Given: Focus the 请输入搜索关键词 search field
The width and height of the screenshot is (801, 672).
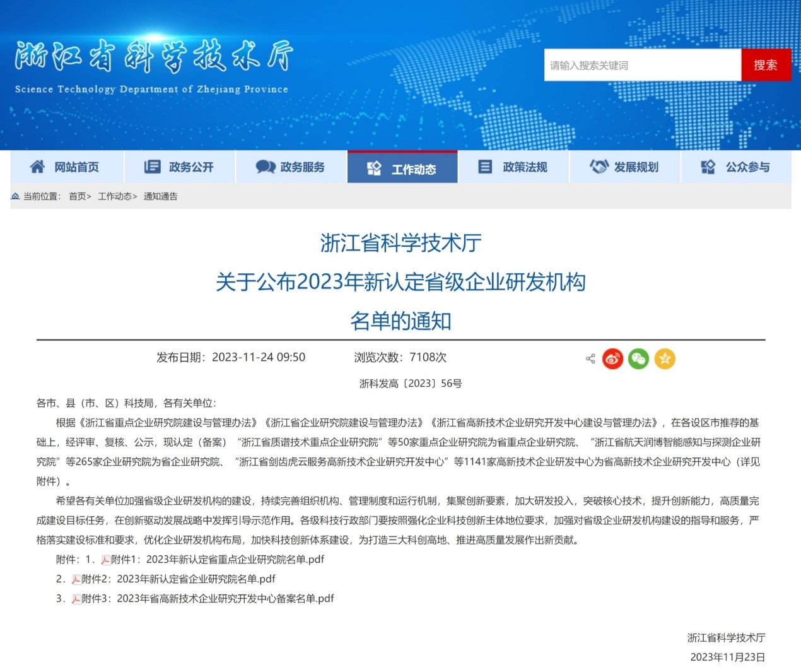Looking at the screenshot, I should point(642,65).
